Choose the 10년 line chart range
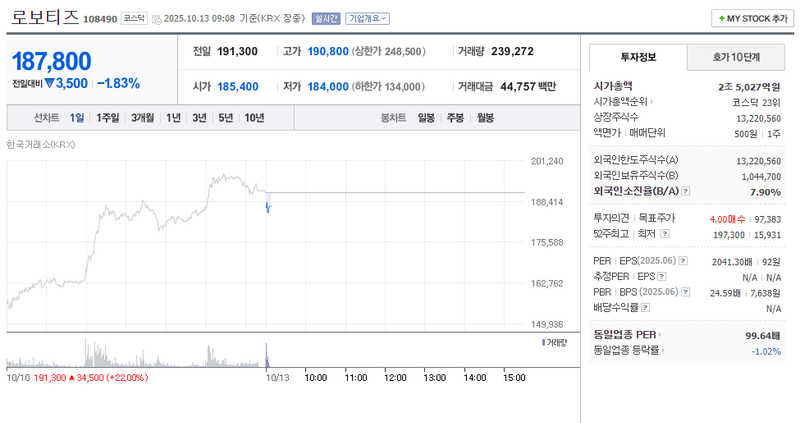The height and width of the screenshot is (423, 800). [x=254, y=118]
